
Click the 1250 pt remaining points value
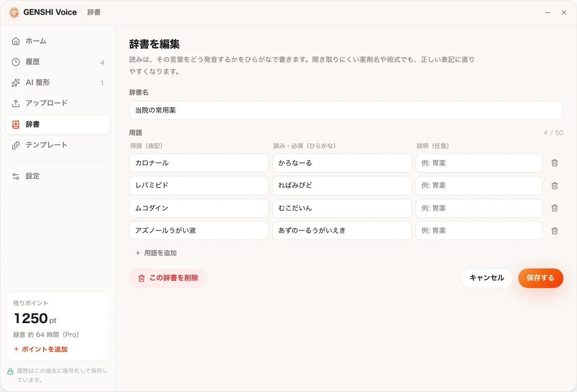tap(35, 319)
